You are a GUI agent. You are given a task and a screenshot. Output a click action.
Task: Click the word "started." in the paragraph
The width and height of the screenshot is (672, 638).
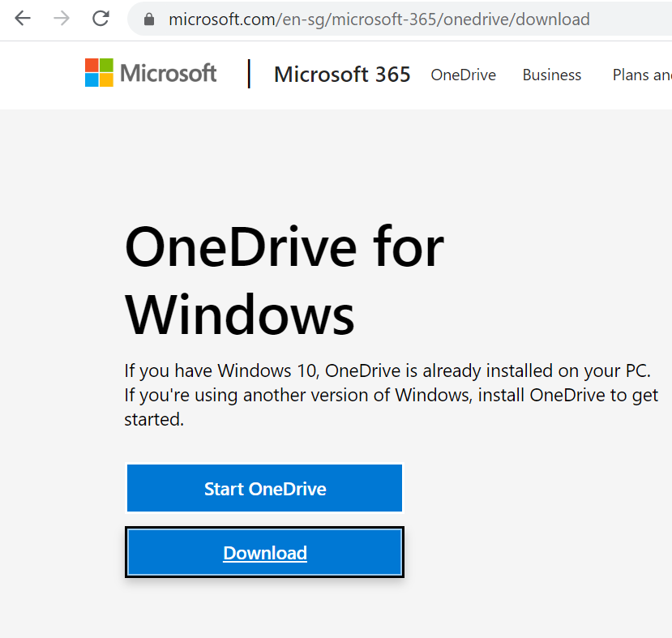click(x=154, y=419)
